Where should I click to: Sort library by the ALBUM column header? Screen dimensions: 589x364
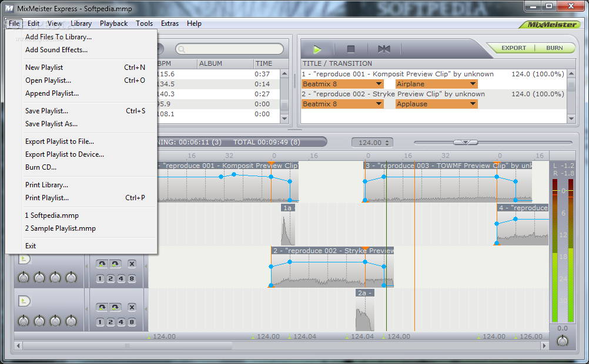[225, 63]
